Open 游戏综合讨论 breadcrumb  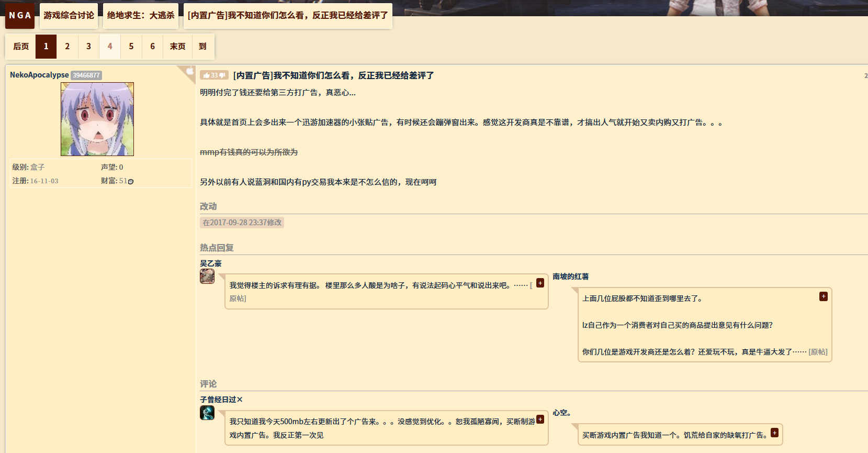[69, 16]
